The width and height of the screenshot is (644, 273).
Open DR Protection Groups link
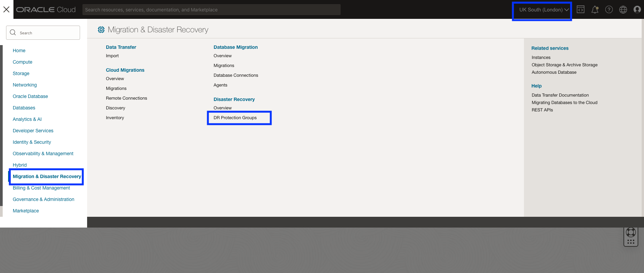pos(235,118)
